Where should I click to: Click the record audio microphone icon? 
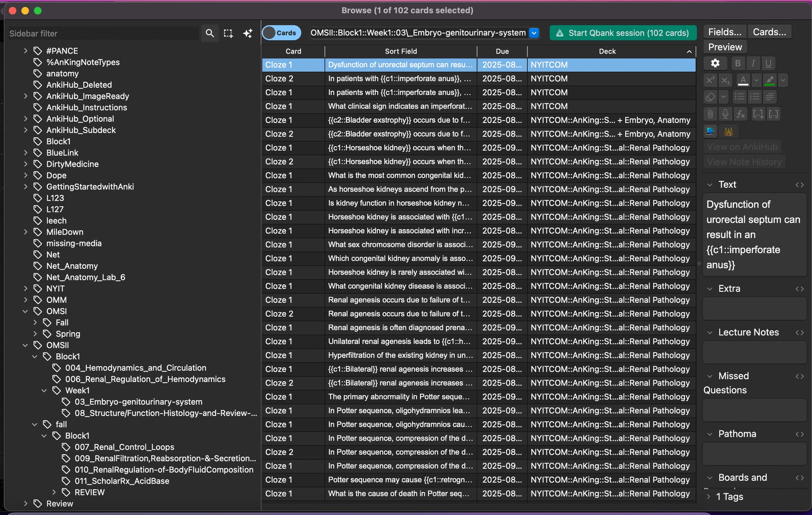[725, 114]
